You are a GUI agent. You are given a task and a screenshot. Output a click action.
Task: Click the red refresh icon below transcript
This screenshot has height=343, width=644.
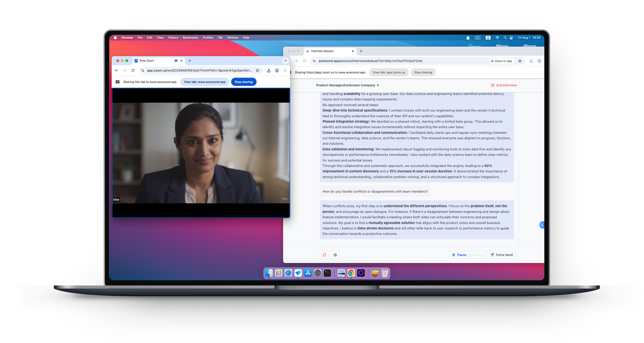[324, 255]
